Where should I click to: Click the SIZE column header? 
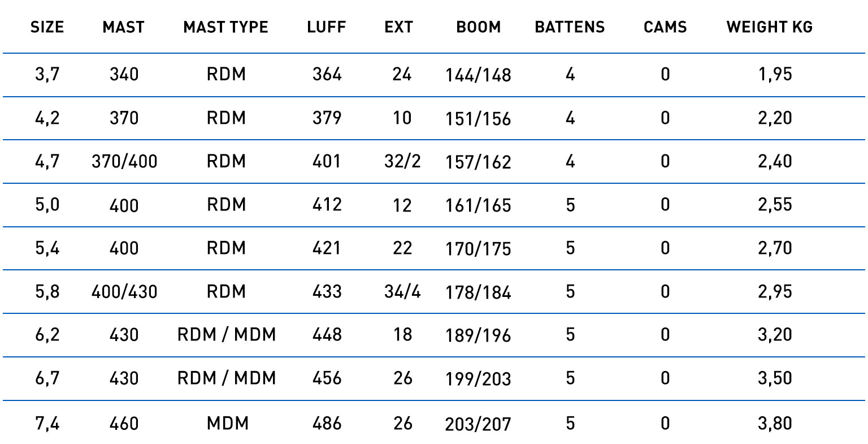(47, 27)
